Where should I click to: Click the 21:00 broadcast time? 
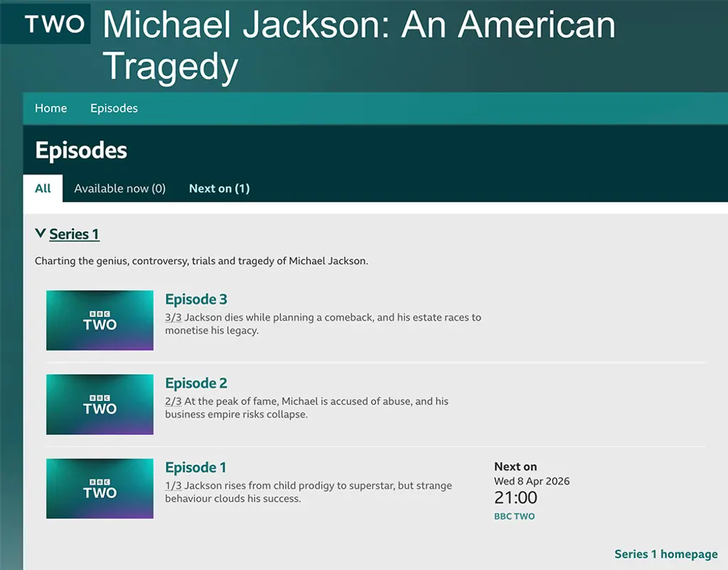515,498
